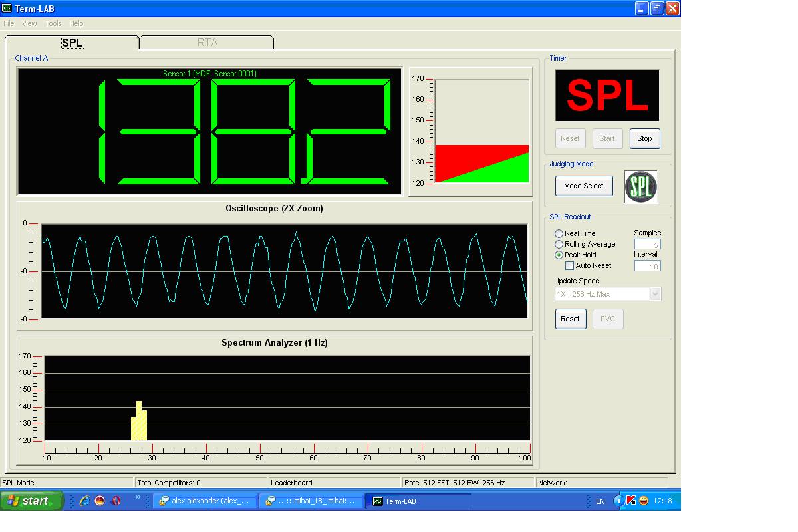
Task: Select the Peak Hold radio button
Action: click(559, 255)
